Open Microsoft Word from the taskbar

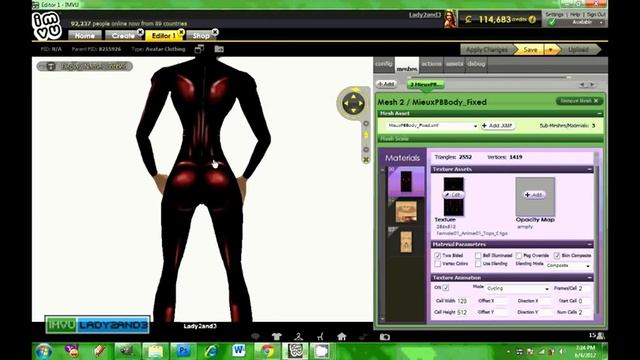click(x=238, y=351)
